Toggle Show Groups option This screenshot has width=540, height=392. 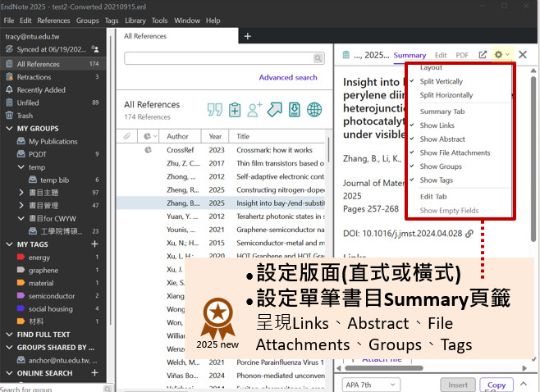[x=441, y=166]
